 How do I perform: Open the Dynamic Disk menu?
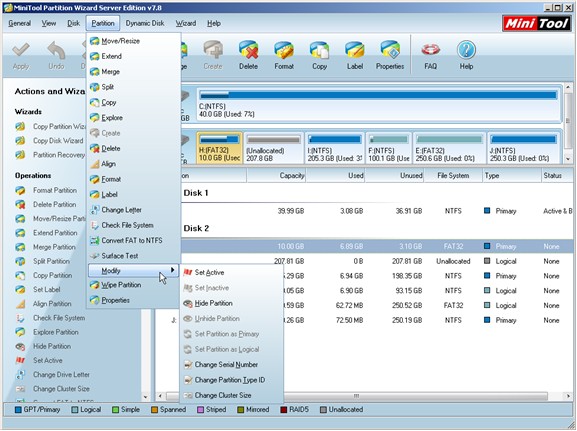[145, 23]
